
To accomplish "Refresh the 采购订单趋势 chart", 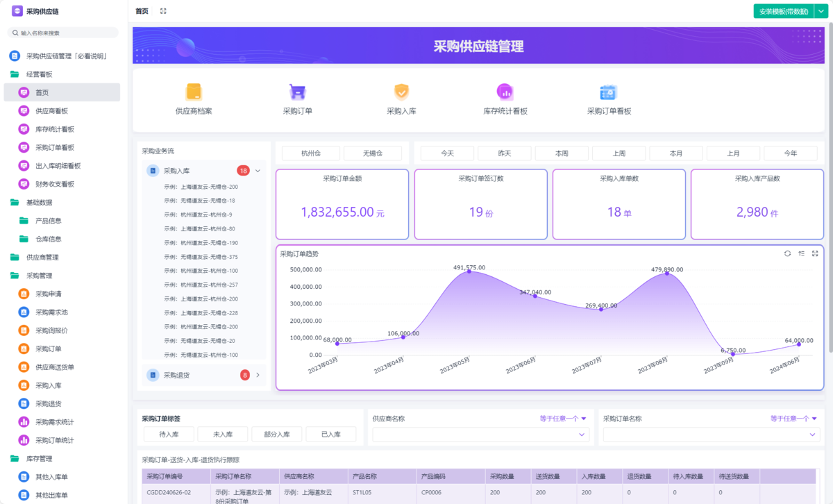I will point(787,253).
